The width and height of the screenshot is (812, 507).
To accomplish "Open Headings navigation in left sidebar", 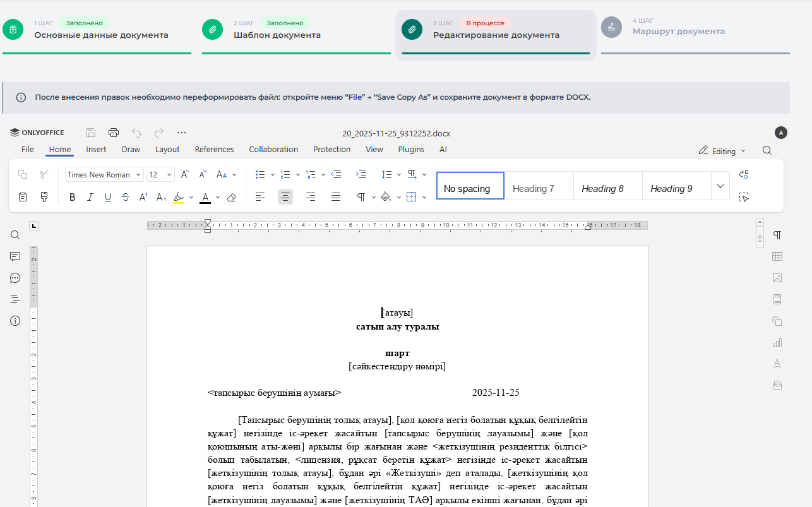I will point(15,299).
